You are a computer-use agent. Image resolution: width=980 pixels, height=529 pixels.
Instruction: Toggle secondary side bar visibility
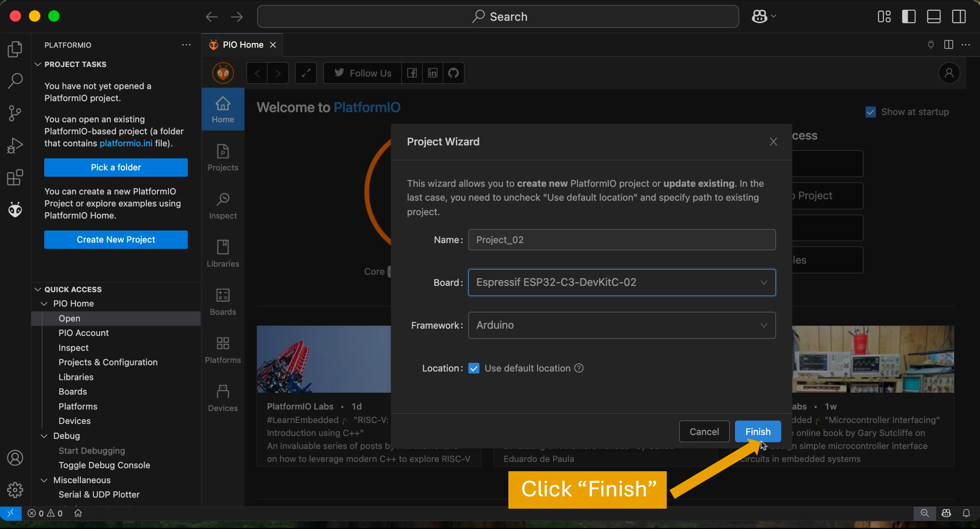pyautogui.click(x=959, y=17)
